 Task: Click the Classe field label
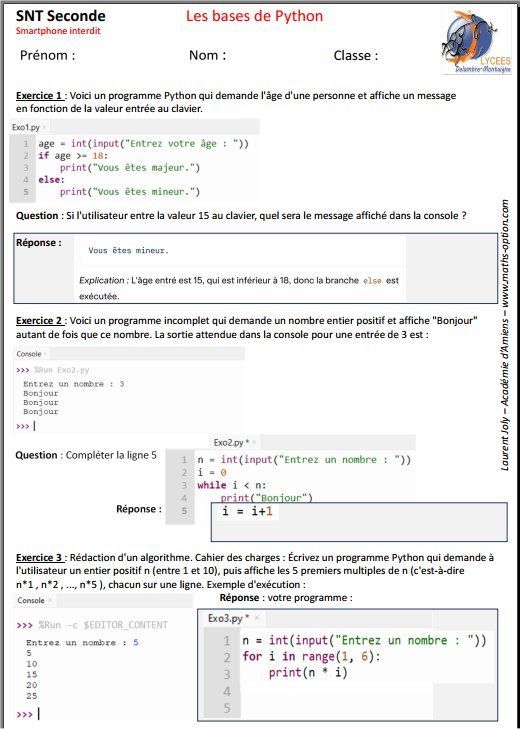(x=356, y=56)
